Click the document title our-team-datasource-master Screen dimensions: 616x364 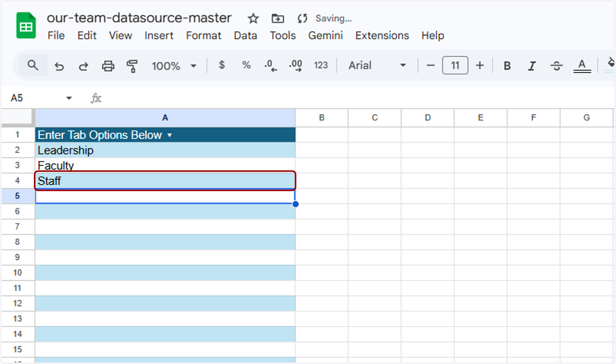[139, 18]
